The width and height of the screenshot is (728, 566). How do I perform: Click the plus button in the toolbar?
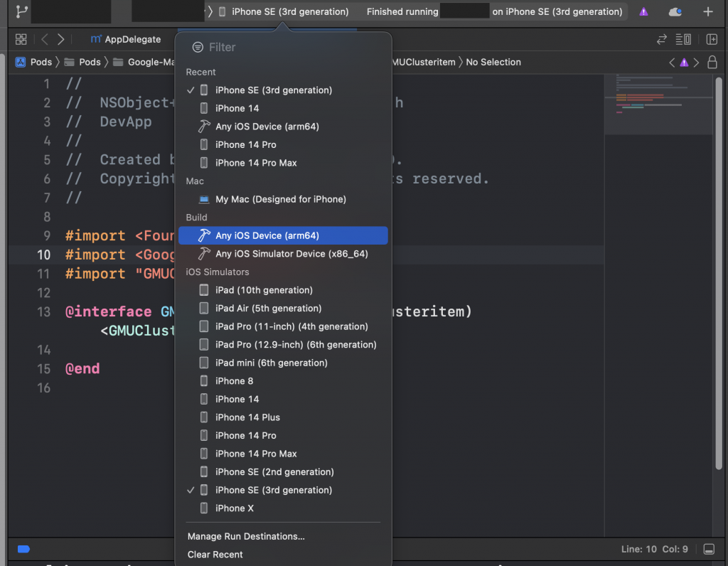(707, 11)
